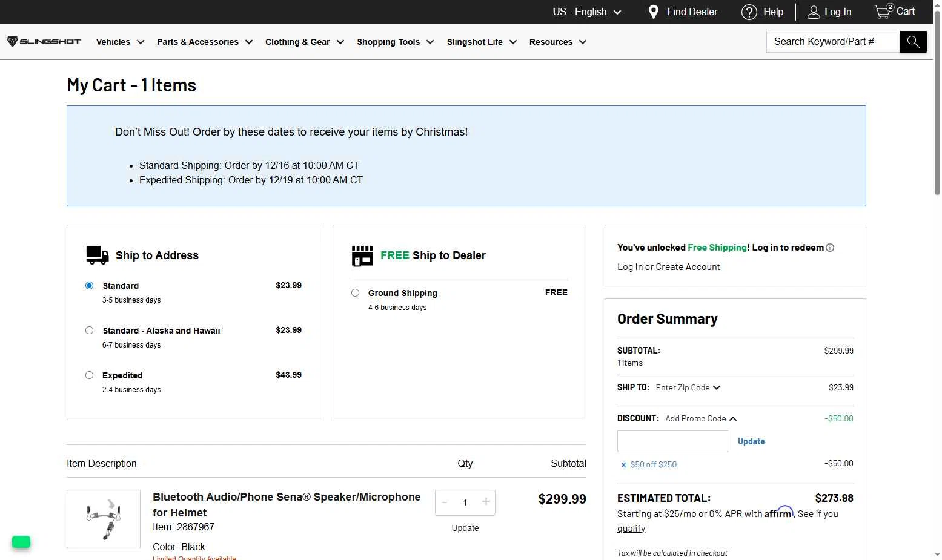Click the My Cart - 1 Items heading
Screen dimensions: 942x560
131,85
